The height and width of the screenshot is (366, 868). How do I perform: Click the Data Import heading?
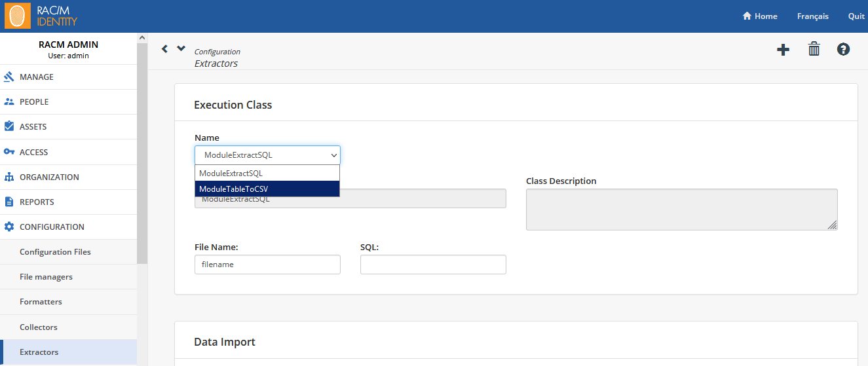(225, 342)
